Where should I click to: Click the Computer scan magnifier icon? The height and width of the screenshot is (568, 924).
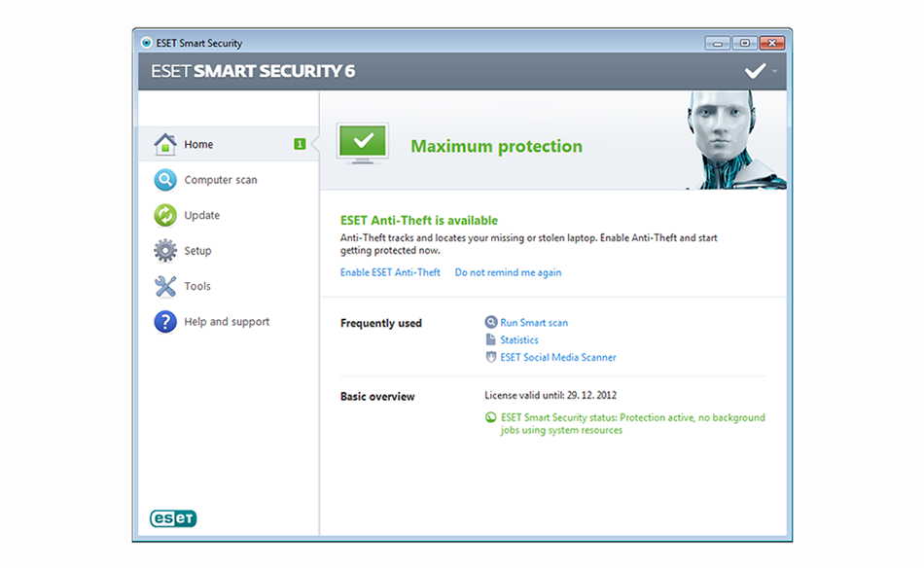click(x=165, y=180)
